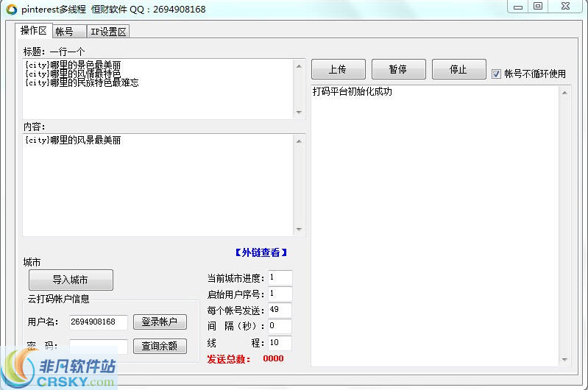Open the 【外链查看】 link

pyautogui.click(x=261, y=252)
